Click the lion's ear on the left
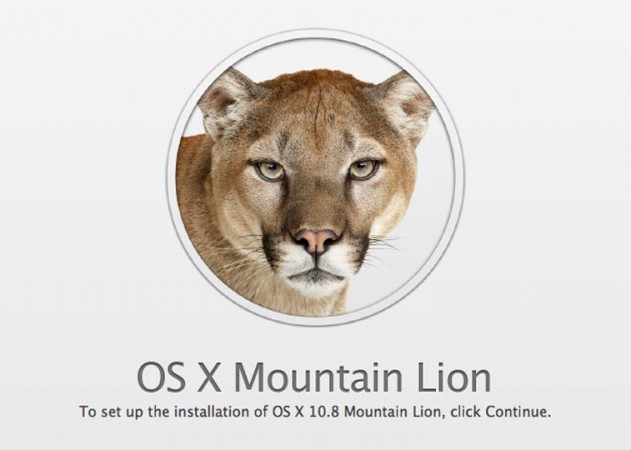 pyautogui.click(x=227, y=103)
